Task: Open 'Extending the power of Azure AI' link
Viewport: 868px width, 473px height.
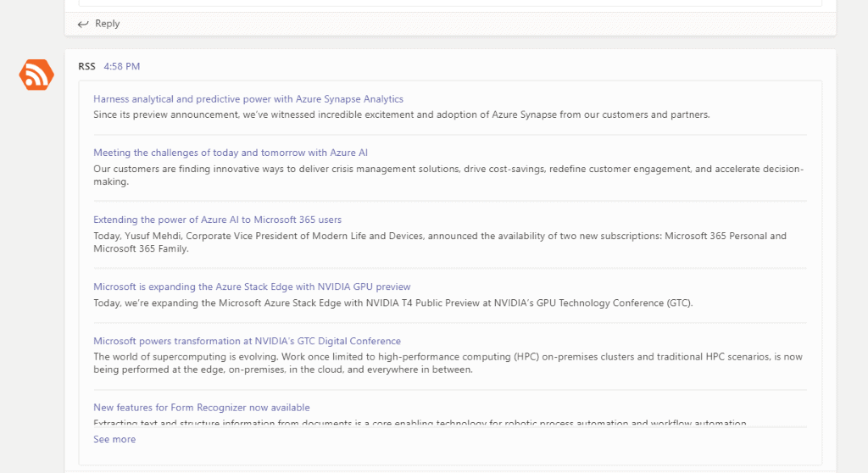Action: pos(217,220)
